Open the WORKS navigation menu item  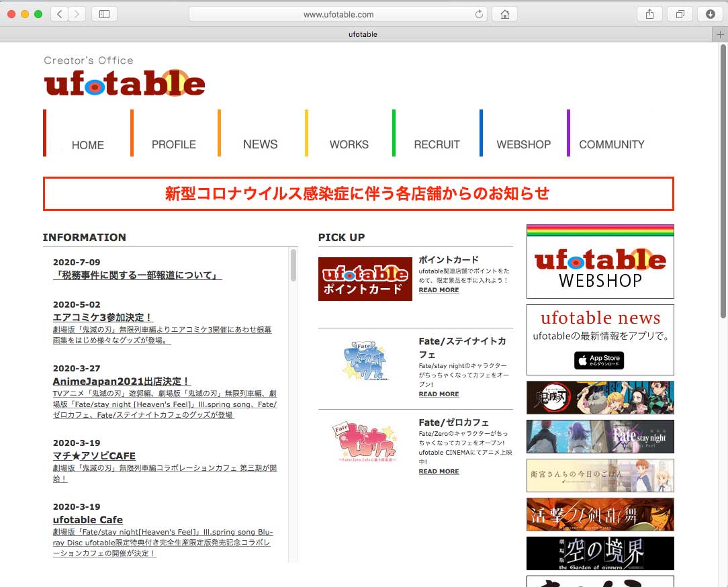point(349,144)
